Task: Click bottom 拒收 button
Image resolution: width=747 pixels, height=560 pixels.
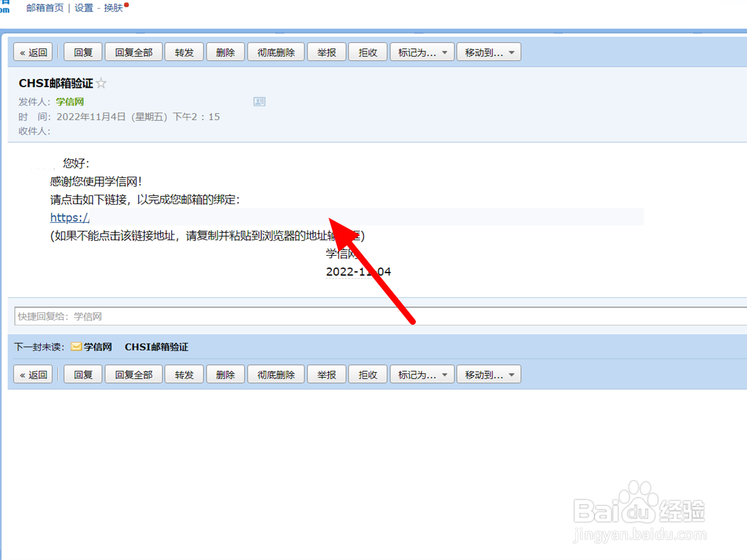Action: point(368,375)
